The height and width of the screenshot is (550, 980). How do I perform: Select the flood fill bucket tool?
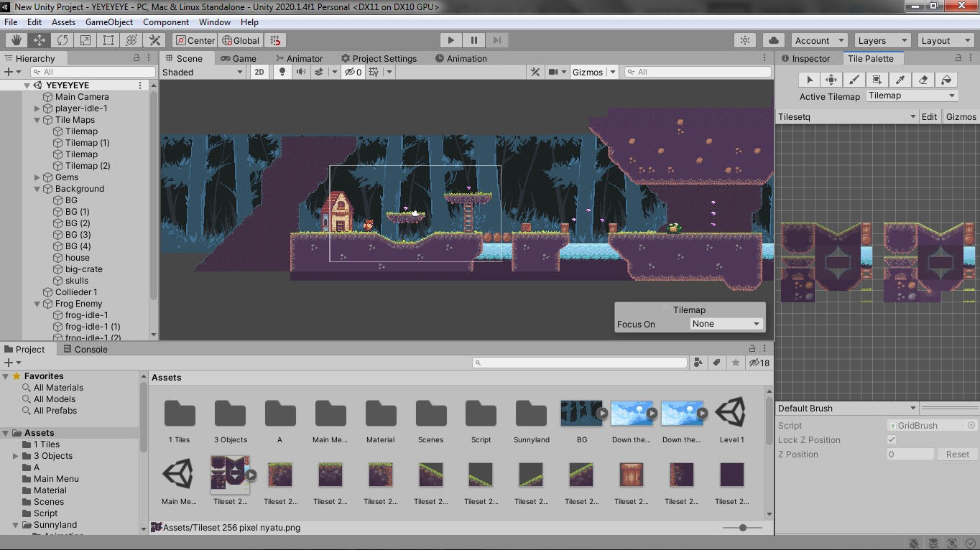point(946,80)
